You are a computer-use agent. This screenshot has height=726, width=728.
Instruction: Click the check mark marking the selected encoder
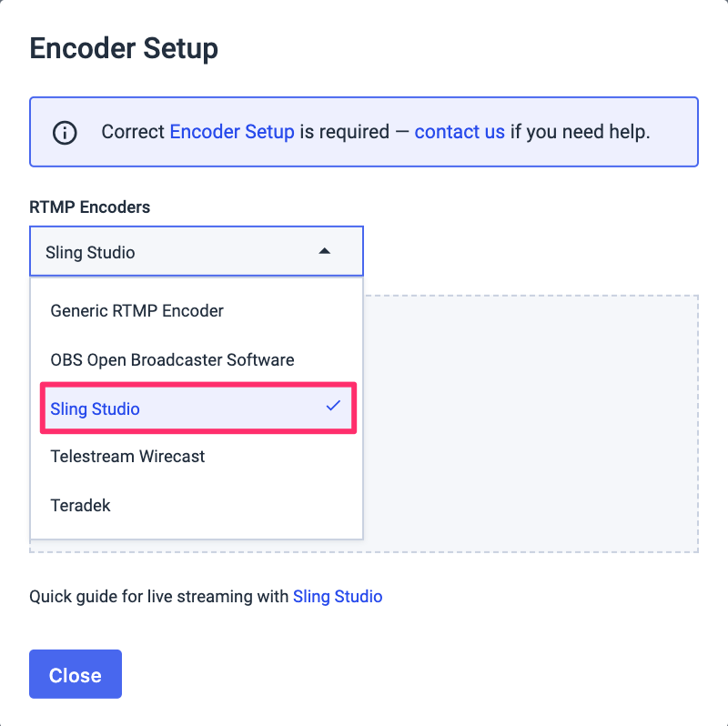tap(331, 408)
